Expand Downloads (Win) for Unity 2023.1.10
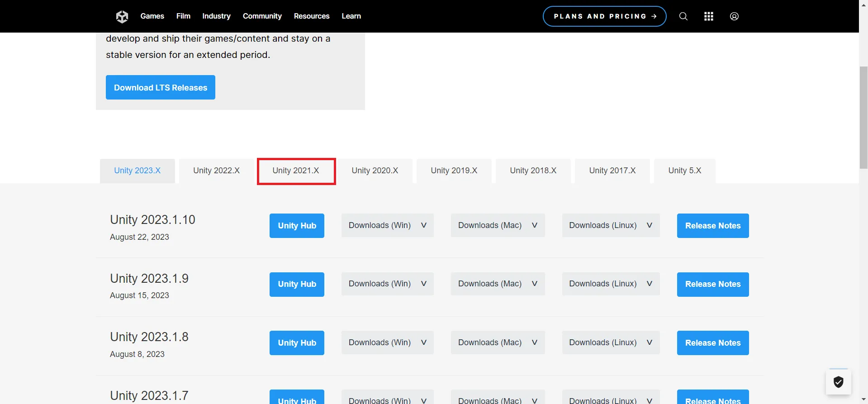Image resolution: width=868 pixels, height=404 pixels. pyautogui.click(x=387, y=225)
